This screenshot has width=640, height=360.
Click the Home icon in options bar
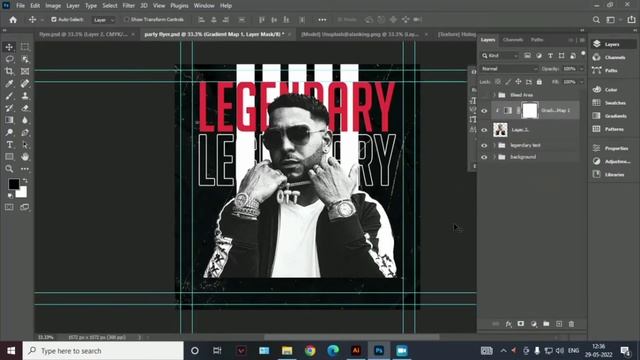(13, 20)
